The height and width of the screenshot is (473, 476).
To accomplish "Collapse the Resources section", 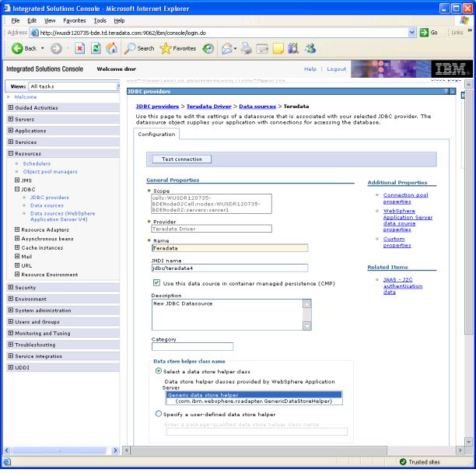I will [x=11, y=153].
